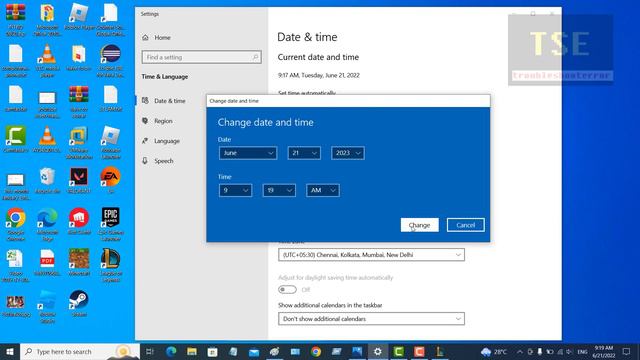Image resolution: width=640 pixels, height=360 pixels.
Task: Open Microsoft Edge from the taskbar
Action: [171, 351]
